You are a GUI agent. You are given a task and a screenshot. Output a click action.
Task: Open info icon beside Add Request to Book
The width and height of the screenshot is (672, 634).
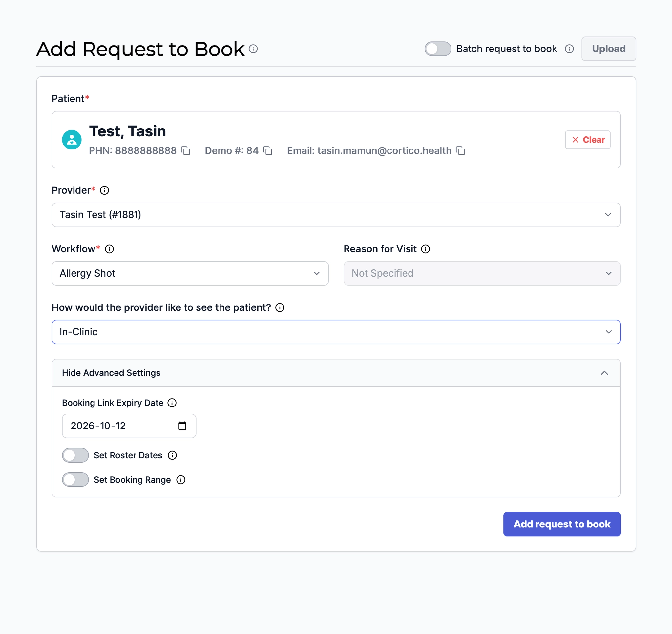253,49
